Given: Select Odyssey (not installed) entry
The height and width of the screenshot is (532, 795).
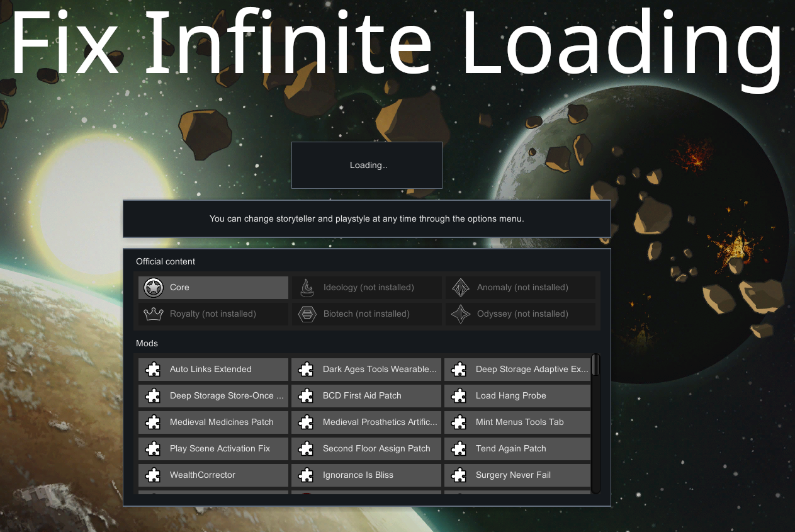Looking at the screenshot, I should pyautogui.click(x=520, y=314).
